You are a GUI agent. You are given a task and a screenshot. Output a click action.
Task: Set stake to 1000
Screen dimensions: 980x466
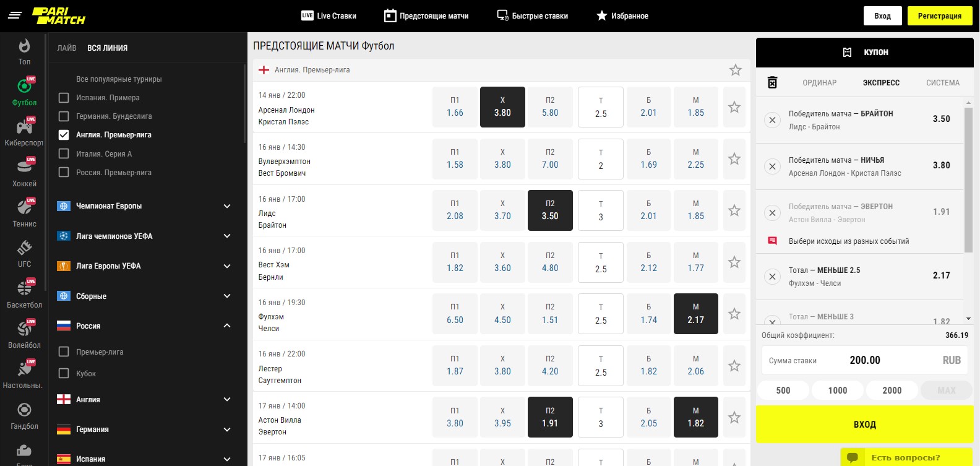pyautogui.click(x=838, y=390)
